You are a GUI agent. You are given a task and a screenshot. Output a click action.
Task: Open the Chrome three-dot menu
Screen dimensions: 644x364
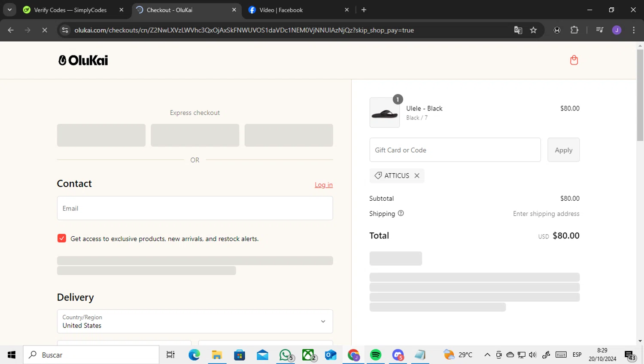pyautogui.click(x=634, y=30)
